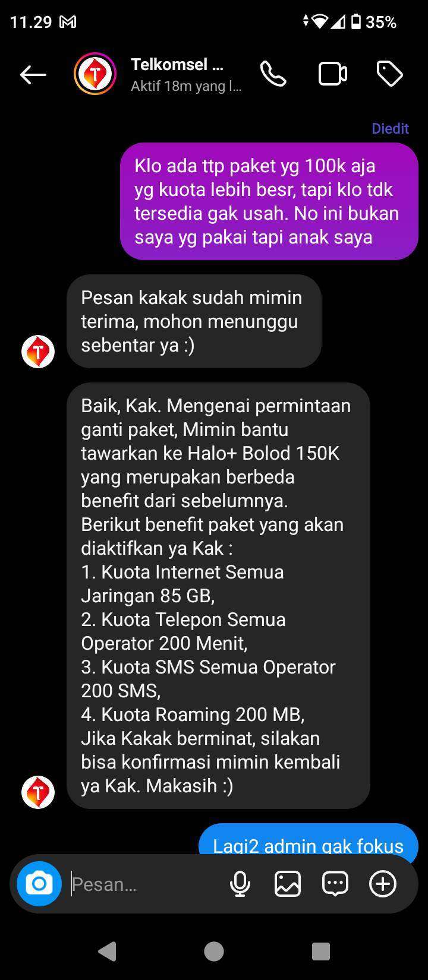The image size is (428, 980).
Task: Open the gallery image picker icon
Action: pos(288,884)
